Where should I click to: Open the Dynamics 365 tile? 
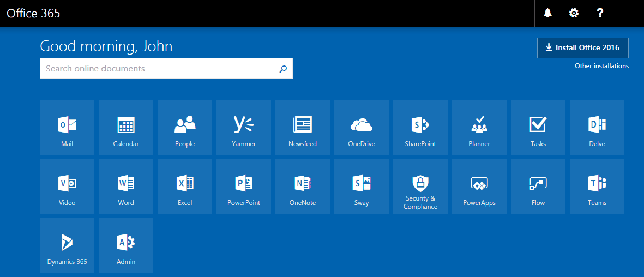(x=67, y=245)
